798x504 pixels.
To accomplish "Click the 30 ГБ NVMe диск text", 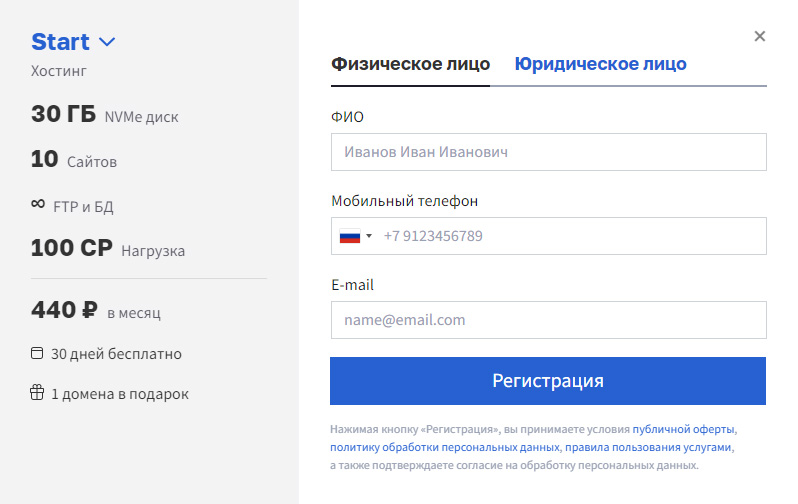I will coord(104,114).
